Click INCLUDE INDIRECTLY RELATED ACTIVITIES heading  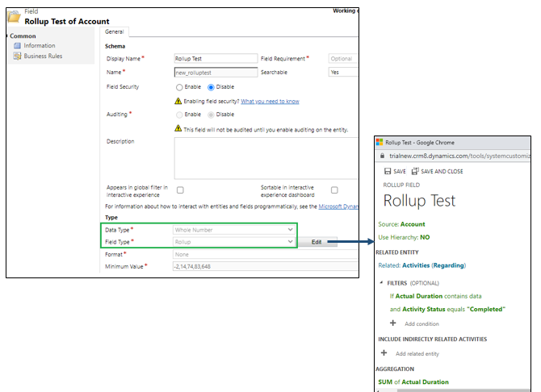[432, 339]
